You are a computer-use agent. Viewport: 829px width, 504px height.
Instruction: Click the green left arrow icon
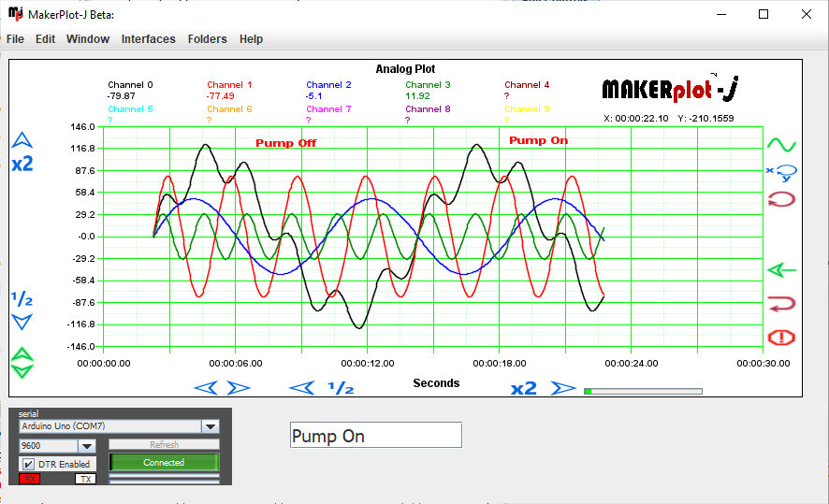coord(781,270)
